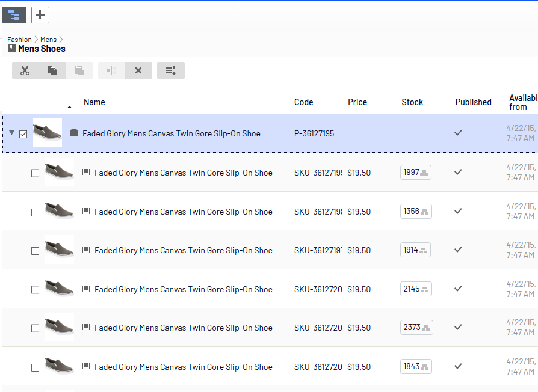Check the box for stock 2373 variant
The width and height of the screenshot is (538, 392).
pos(36,328)
